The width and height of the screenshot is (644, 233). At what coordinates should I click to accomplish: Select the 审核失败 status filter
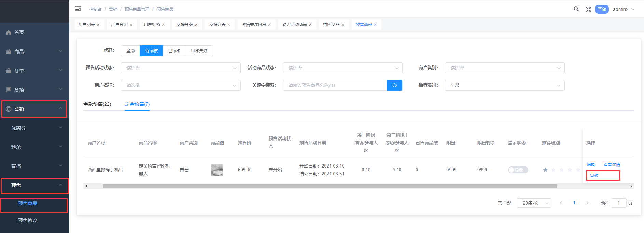point(199,51)
